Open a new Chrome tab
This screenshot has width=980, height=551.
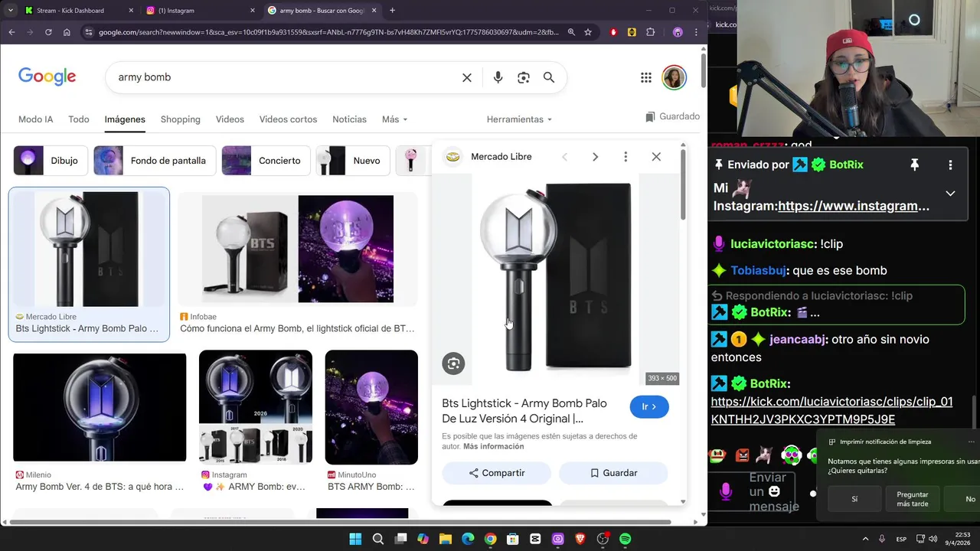[x=393, y=11]
